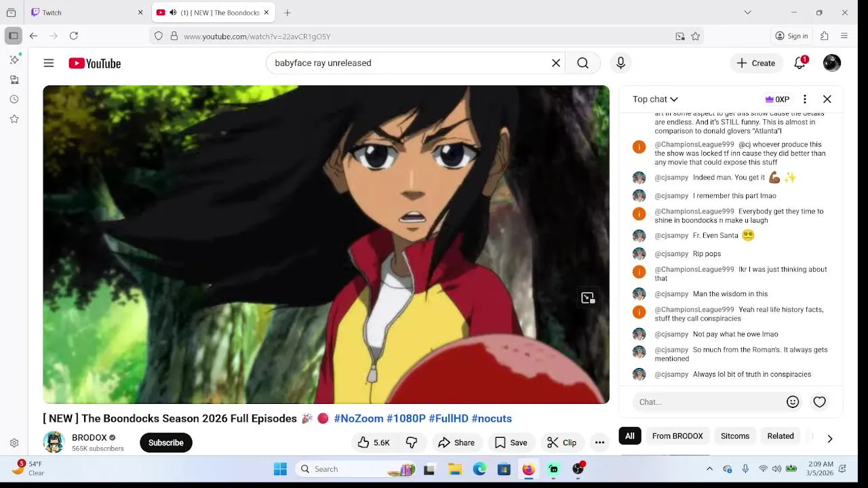Open the chat options three-dot menu
Image resolution: width=868 pixels, height=488 pixels.
805,99
